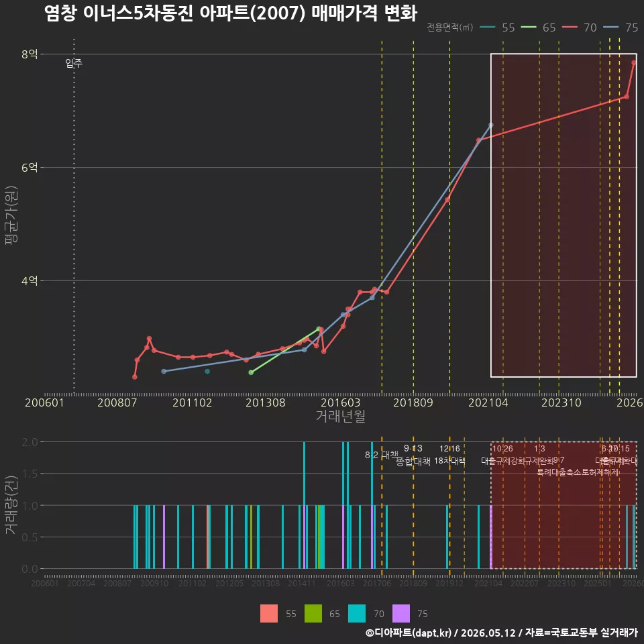644x644 pixels.
Task: Click the 6억 price axis label
Action: pos(30,167)
